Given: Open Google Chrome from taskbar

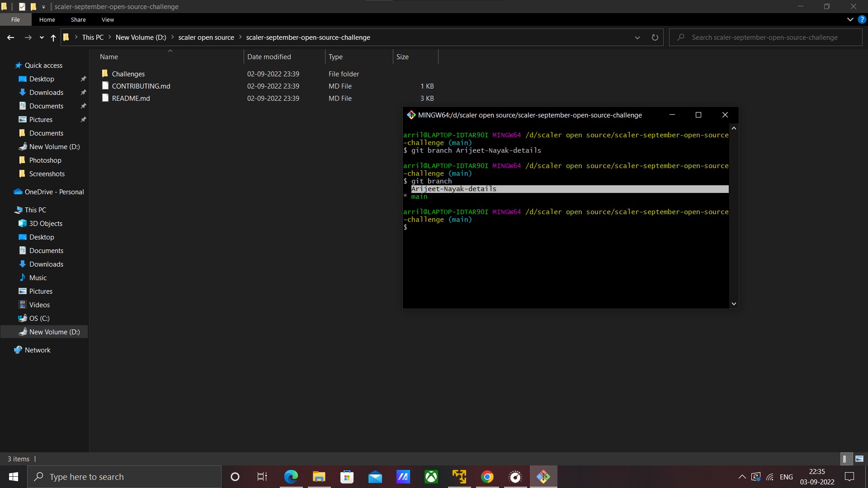Looking at the screenshot, I should pos(487,476).
